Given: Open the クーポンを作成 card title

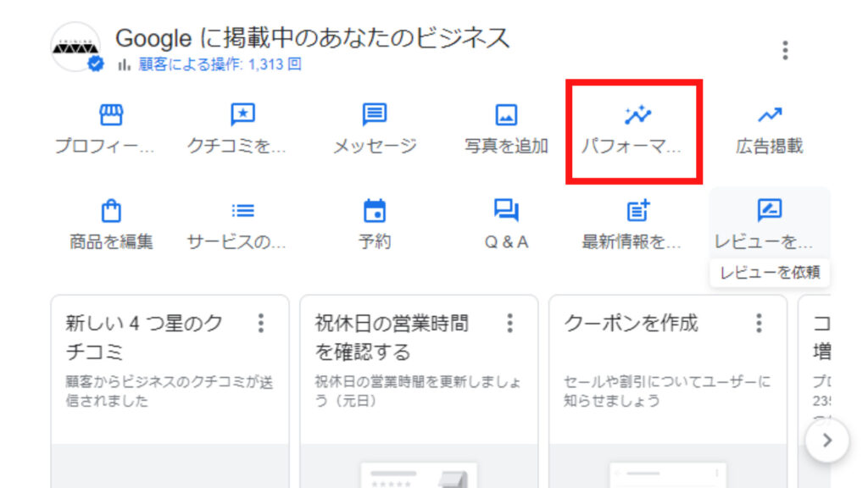Looking at the screenshot, I should click(631, 323).
